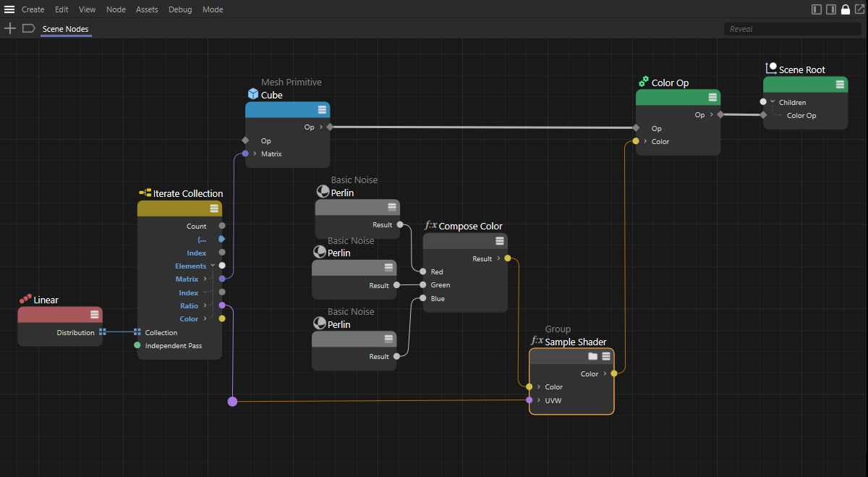Click the purple wire reroute dot
Screen dimensions: 868x477
pos(232,401)
